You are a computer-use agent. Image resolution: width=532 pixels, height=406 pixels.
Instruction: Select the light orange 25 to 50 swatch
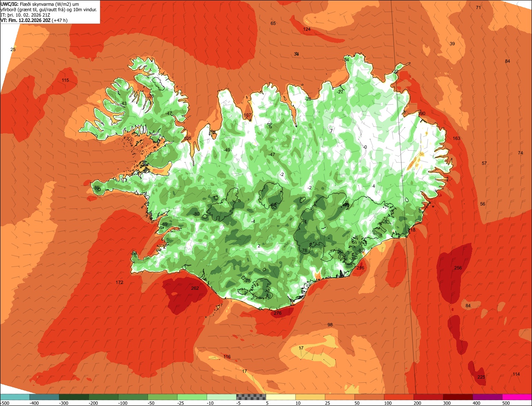pyautogui.click(x=340, y=397)
